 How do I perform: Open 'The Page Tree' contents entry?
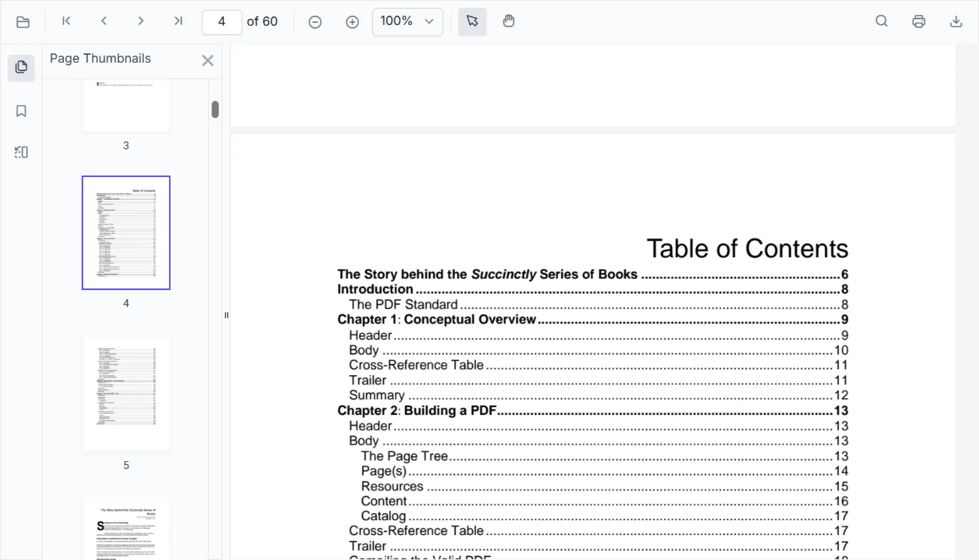point(605,456)
